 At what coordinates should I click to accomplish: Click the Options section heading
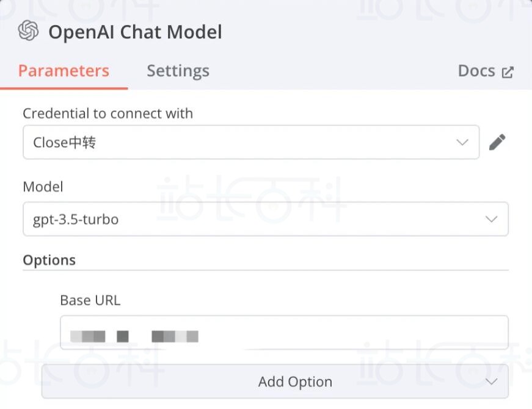(x=49, y=261)
